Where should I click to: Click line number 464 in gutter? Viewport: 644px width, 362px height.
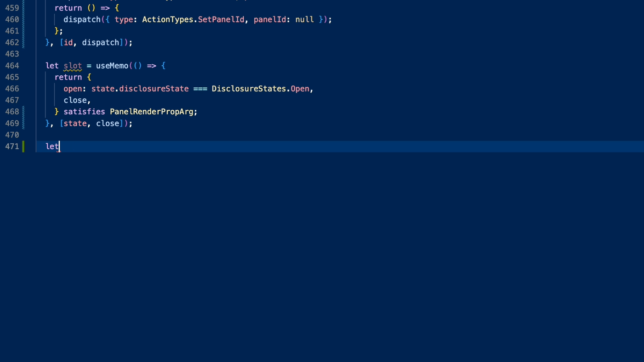click(12, 66)
